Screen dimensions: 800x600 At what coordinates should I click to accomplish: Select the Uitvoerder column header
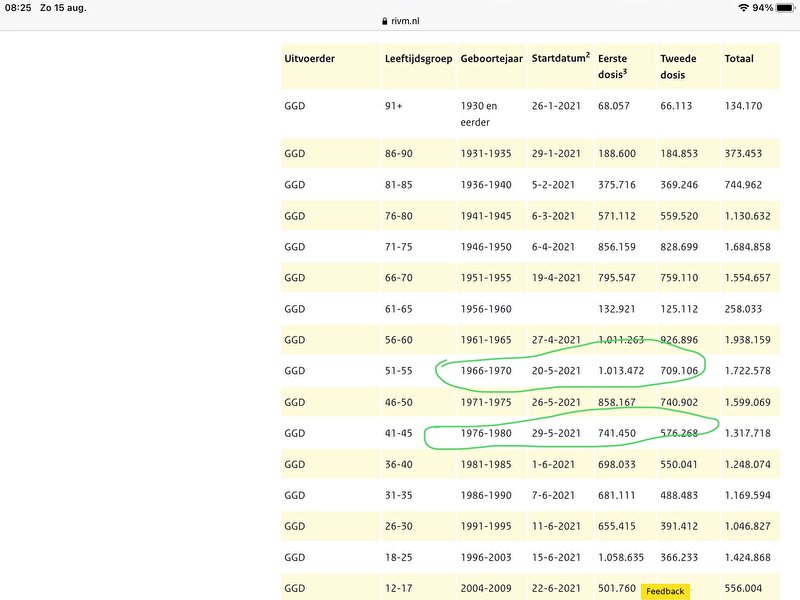tap(310, 59)
